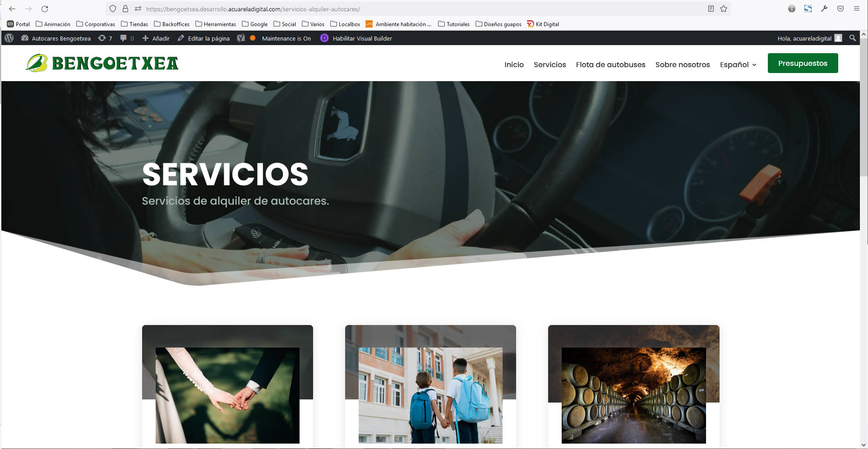Open the user avatar in admin bar
The height and width of the screenshot is (449, 868).
tap(838, 38)
